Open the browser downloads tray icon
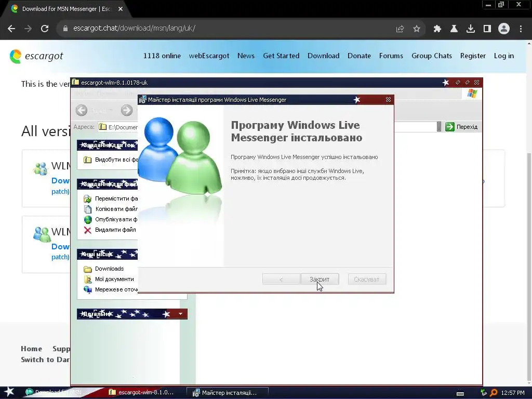This screenshot has width=532, height=399. pos(471,29)
